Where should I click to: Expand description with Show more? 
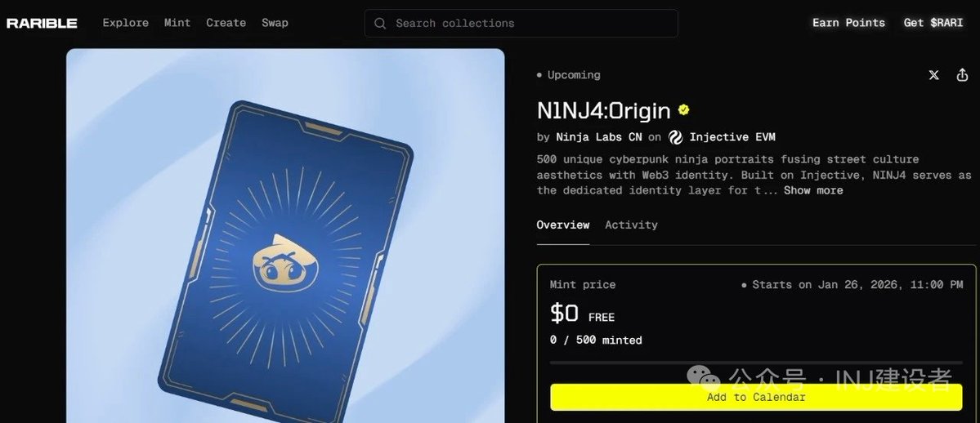click(813, 190)
